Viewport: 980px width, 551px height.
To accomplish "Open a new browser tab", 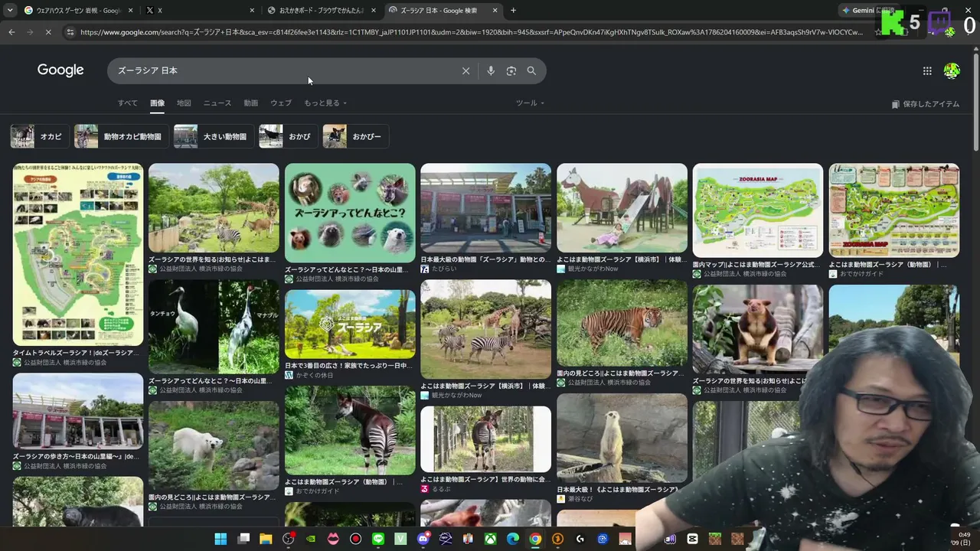I will pyautogui.click(x=513, y=11).
